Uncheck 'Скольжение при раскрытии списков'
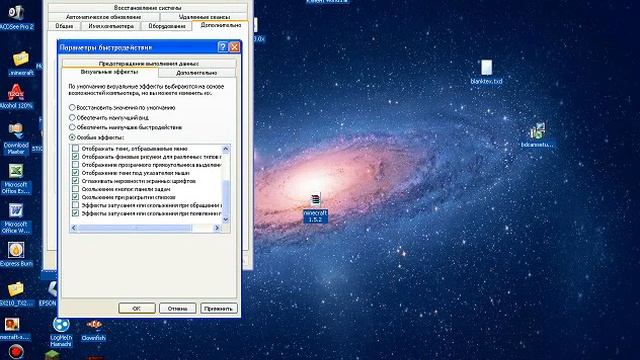640x360 pixels. click(x=76, y=197)
